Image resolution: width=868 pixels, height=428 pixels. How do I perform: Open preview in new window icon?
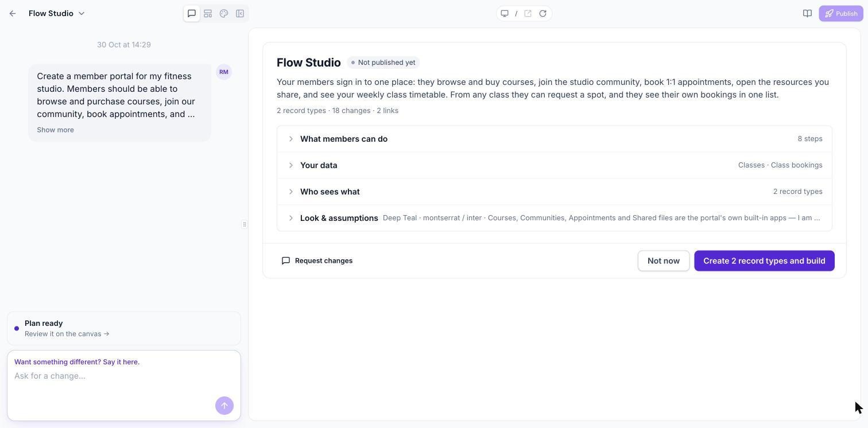(x=528, y=13)
